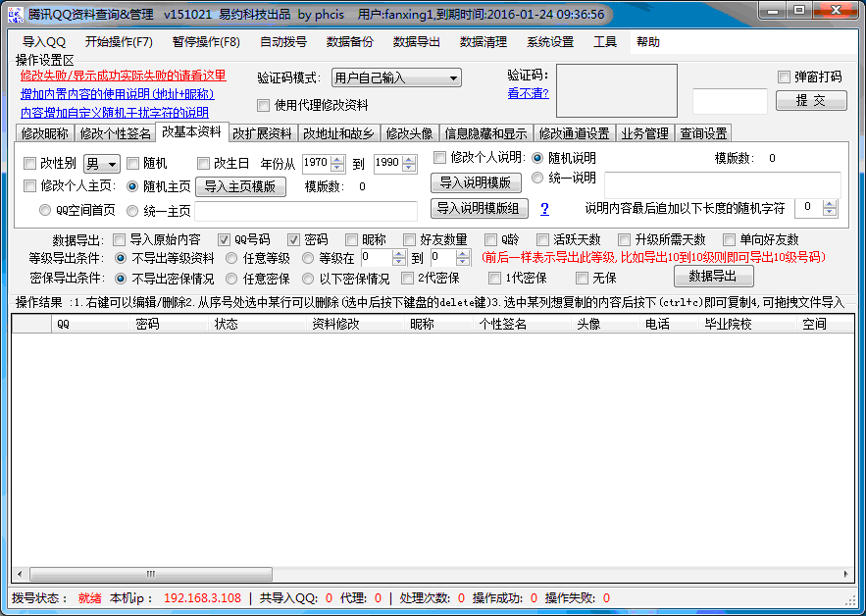The width and height of the screenshot is (866, 616).
Task: Enable the 弹窗打码 checkbox
Action: [x=784, y=77]
